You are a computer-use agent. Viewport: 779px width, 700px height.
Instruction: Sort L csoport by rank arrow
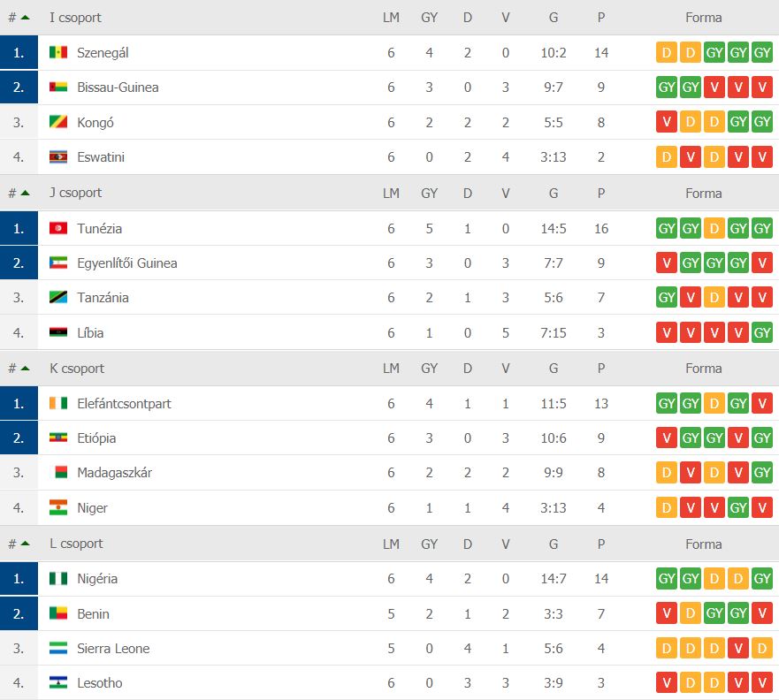coord(25,544)
